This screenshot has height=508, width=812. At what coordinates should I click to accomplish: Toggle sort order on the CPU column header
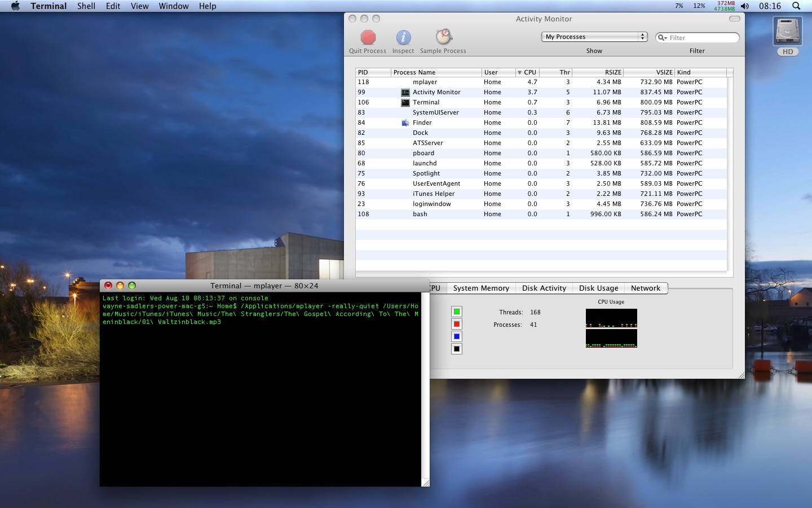point(527,72)
